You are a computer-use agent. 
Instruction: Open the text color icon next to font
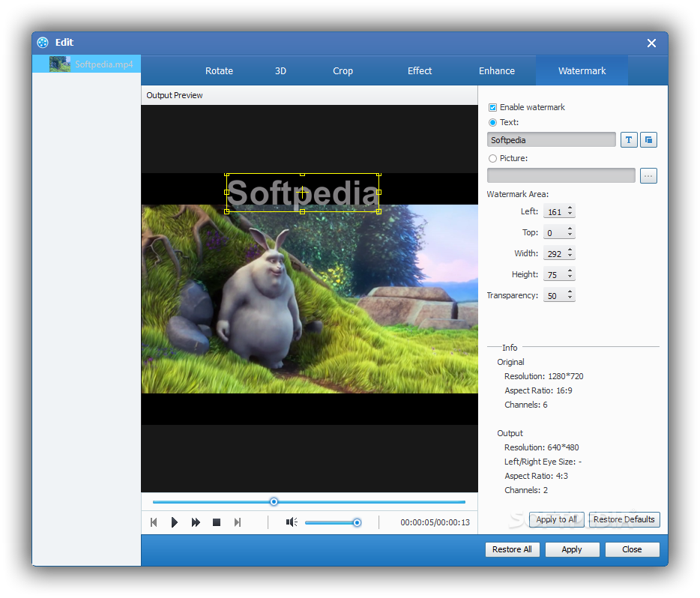648,139
